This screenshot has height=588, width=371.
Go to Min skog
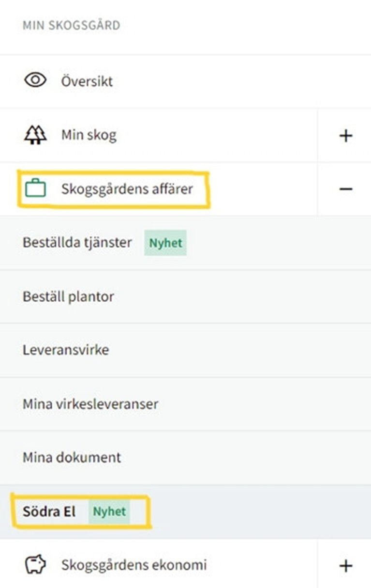[89, 135]
